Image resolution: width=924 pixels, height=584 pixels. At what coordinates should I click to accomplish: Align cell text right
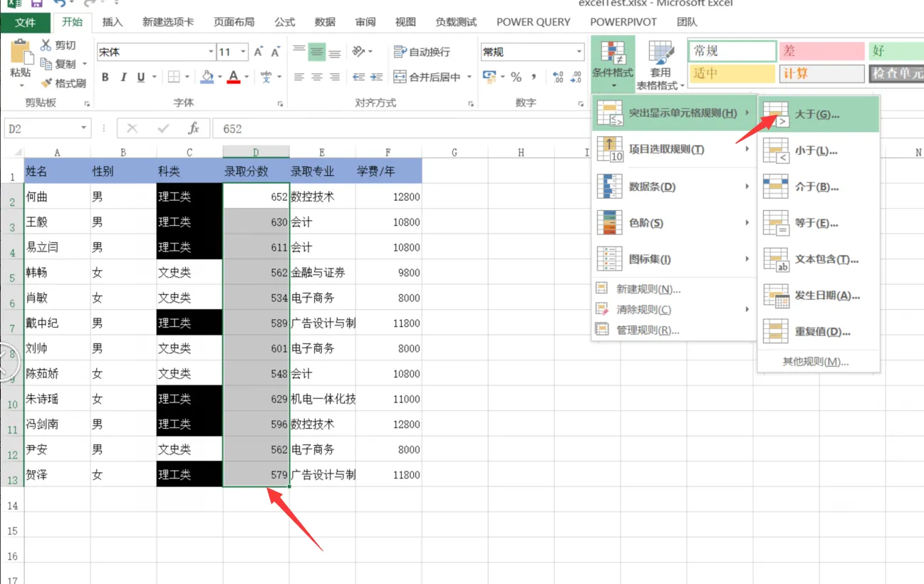pyautogui.click(x=335, y=77)
